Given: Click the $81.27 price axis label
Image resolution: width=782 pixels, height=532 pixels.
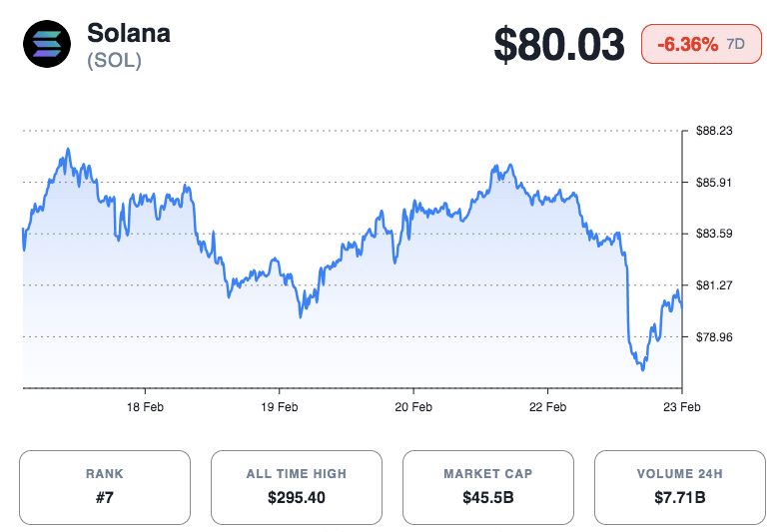Looking at the screenshot, I should (714, 285).
